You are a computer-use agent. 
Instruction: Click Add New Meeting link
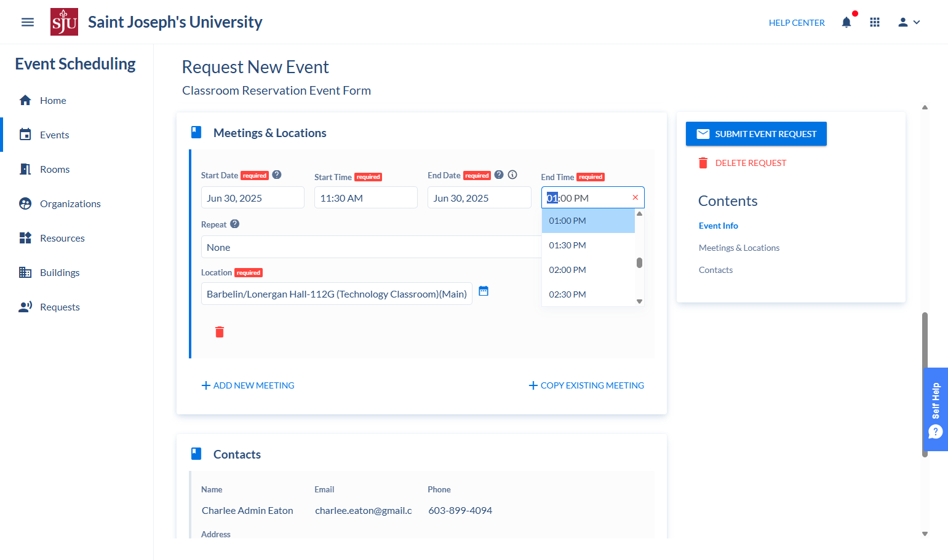point(248,385)
